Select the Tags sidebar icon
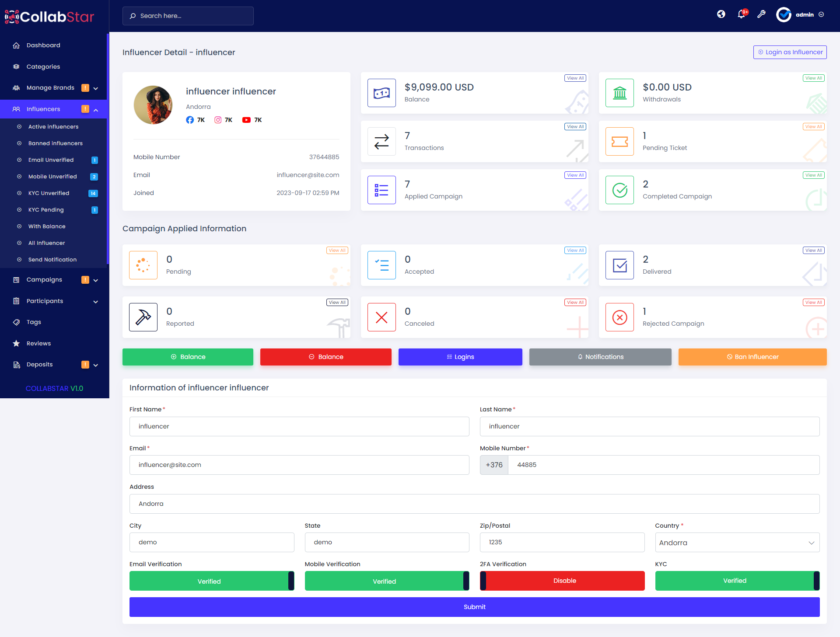The image size is (840, 637). (x=16, y=322)
